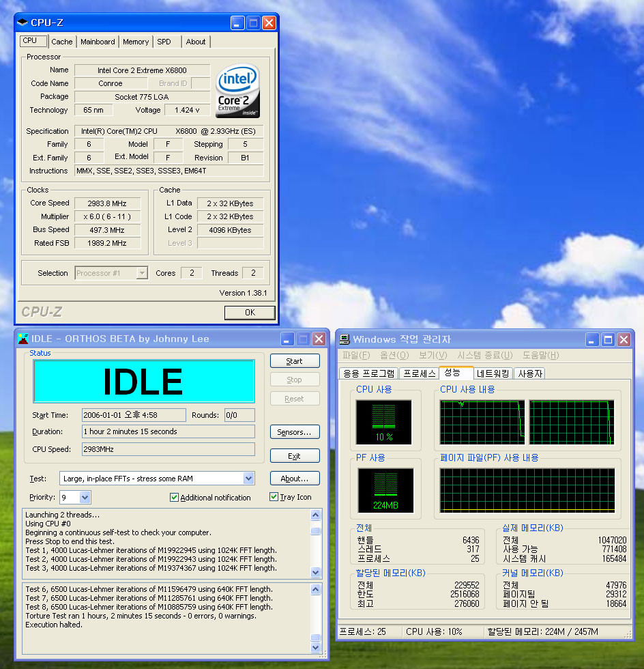
Task: Click upper log scrollbar down arrow
Action: (316, 572)
